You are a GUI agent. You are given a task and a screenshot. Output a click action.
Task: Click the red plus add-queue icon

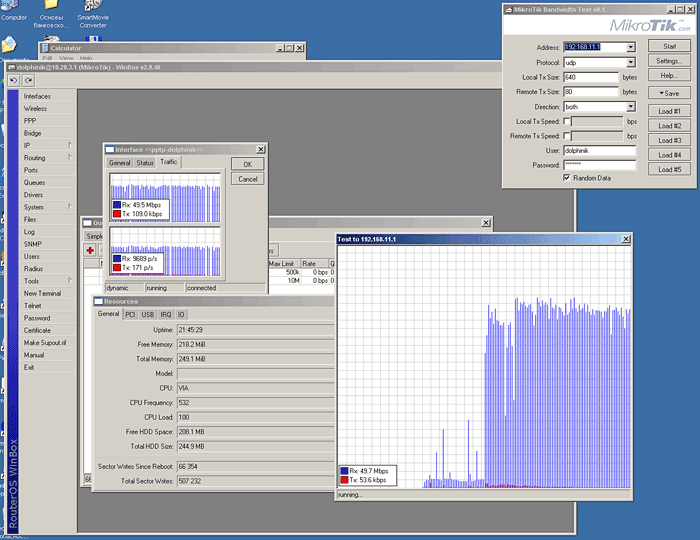[90, 250]
